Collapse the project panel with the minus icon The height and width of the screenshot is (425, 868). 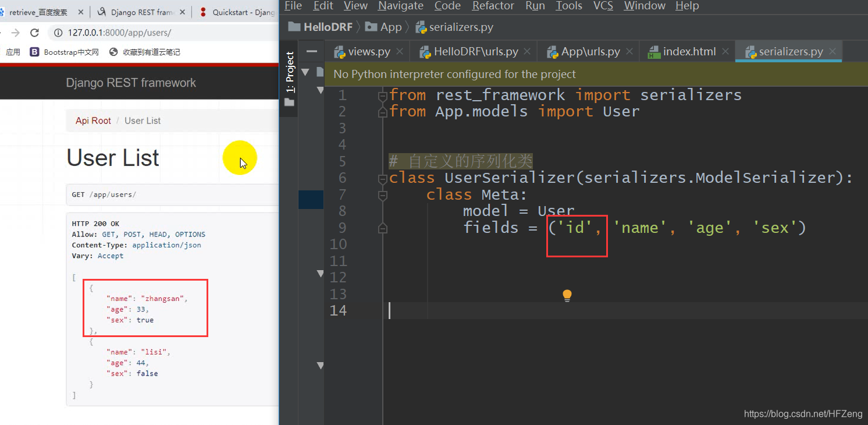tap(312, 51)
